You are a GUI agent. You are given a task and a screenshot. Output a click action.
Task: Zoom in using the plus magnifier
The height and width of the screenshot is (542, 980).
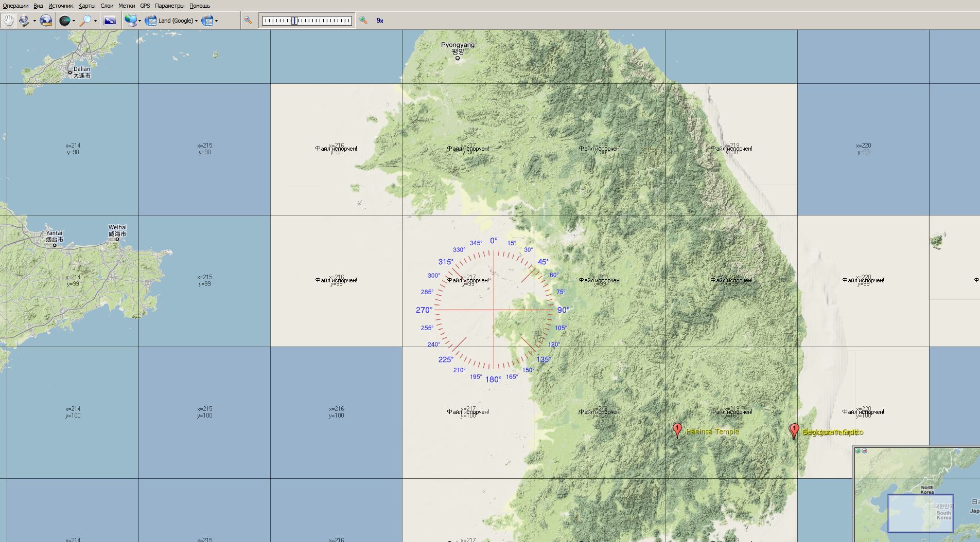pyautogui.click(x=363, y=21)
